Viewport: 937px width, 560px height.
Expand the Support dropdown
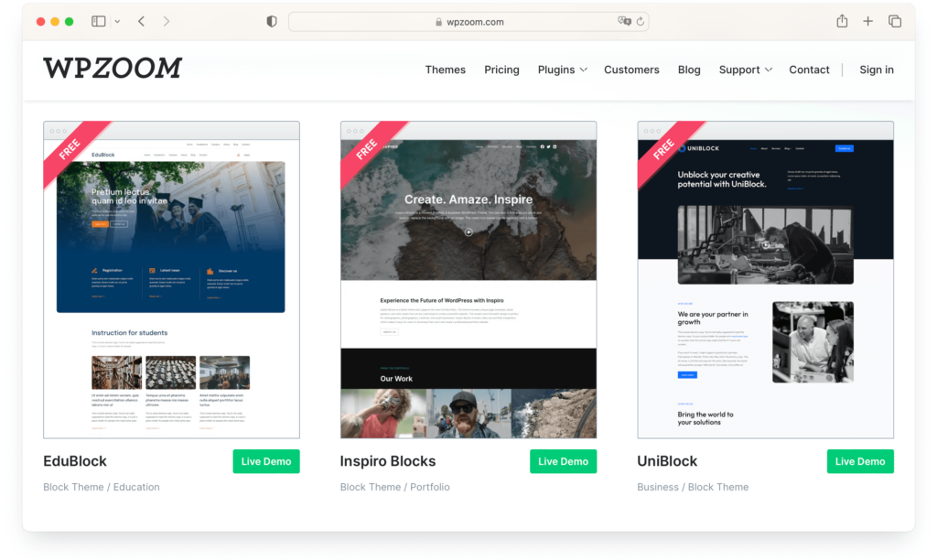745,70
